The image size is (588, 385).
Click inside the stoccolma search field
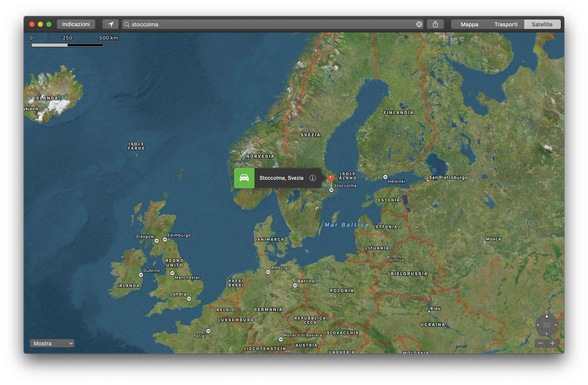pos(272,24)
